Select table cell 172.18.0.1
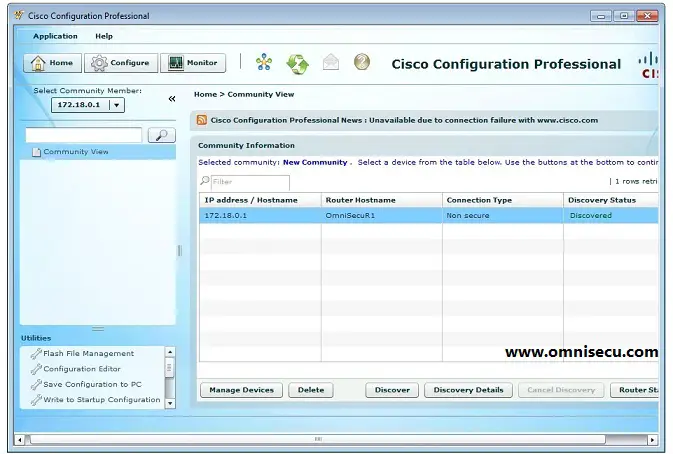 click(x=260, y=216)
